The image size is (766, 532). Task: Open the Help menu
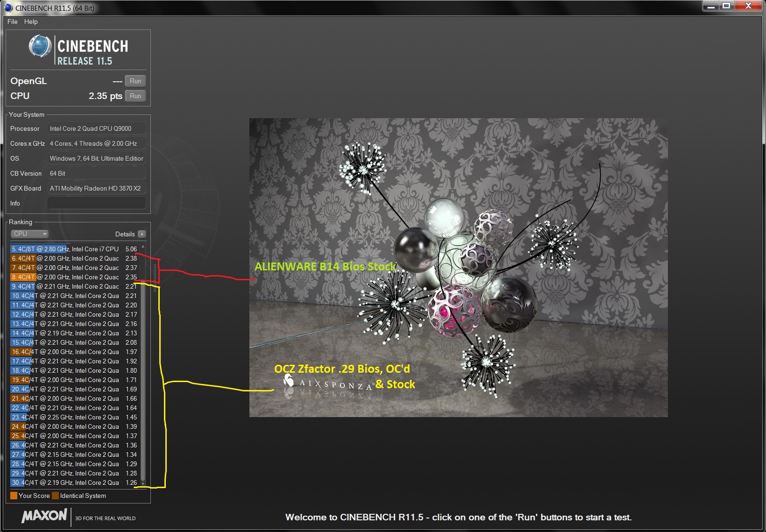(x=31, y=21)
